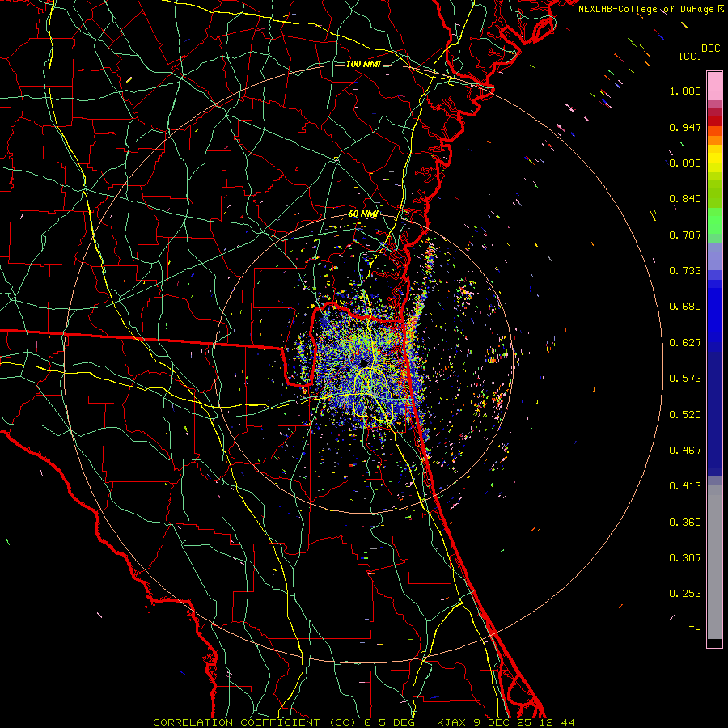Viewport: 728px width, 728px height.
Task: Click the 50 NMI range ring label
Action: (x=363, y=214)
